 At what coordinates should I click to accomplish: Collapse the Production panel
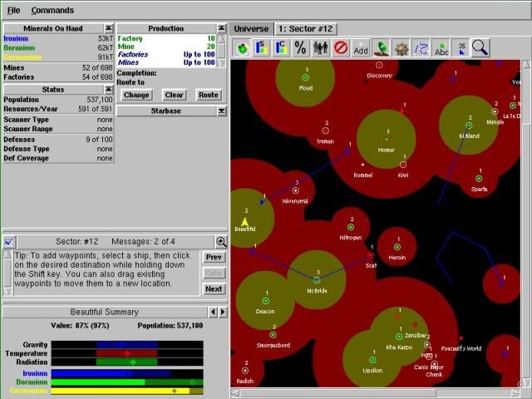[x=221, y=28]
